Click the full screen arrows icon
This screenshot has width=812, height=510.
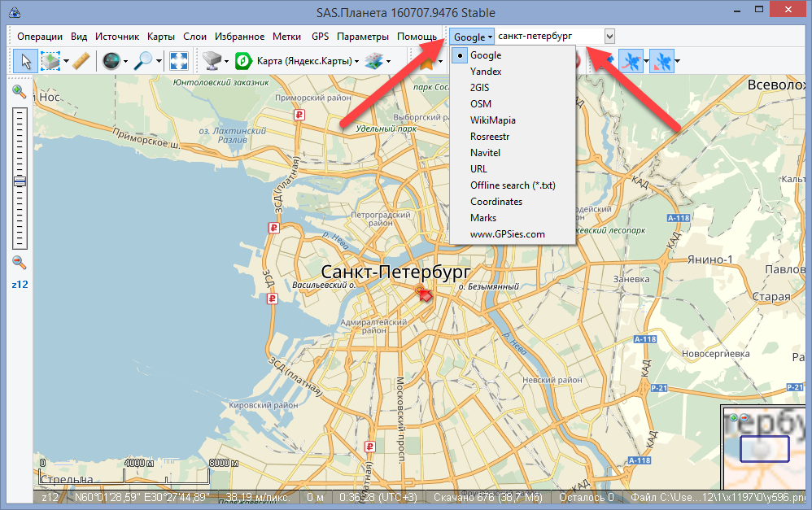[x=179, y=61]
